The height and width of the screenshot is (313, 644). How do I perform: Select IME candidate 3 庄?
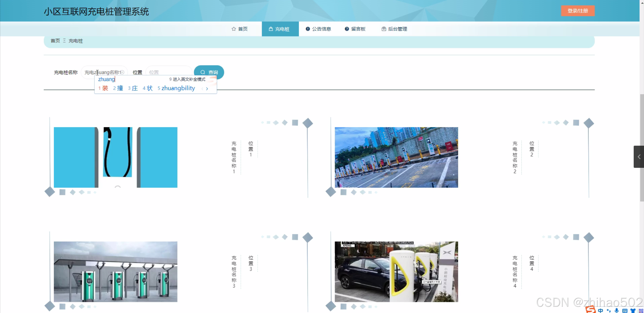[133, 88]
